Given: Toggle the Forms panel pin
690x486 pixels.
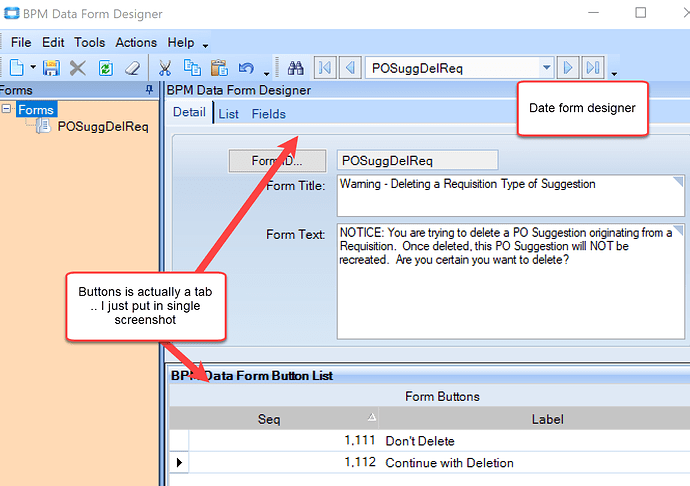Looking at the screenshot, I should (x=149, y=90).
